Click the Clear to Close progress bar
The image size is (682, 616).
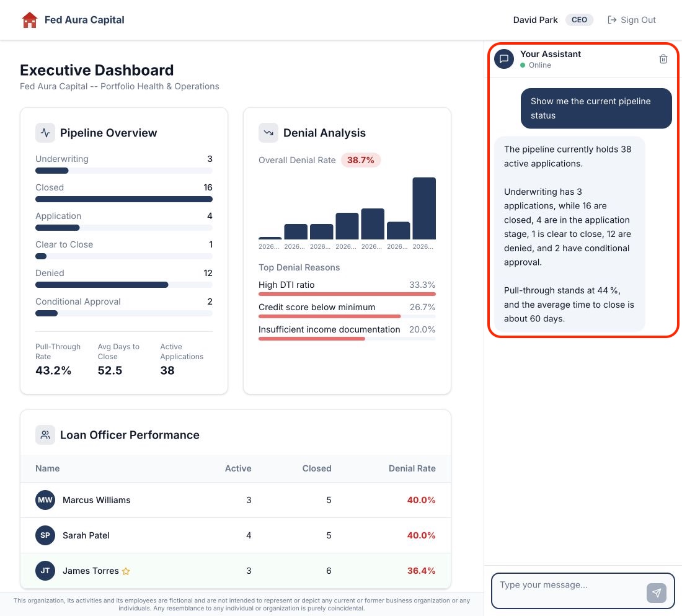tap(124, 256)
